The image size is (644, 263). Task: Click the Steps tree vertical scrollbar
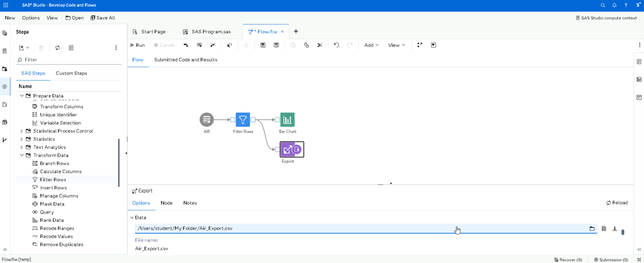pyautogui.click(x=119, y=162)
